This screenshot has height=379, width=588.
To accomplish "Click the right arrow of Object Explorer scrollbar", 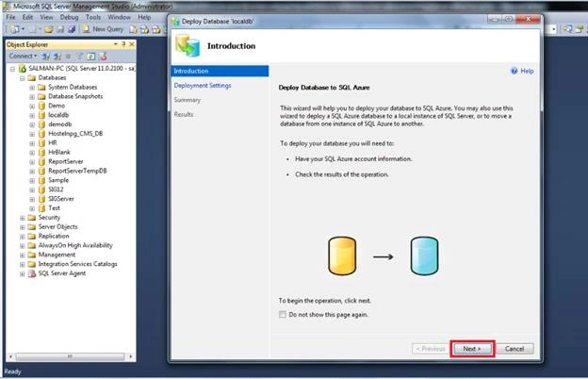I will coord(130,356).
